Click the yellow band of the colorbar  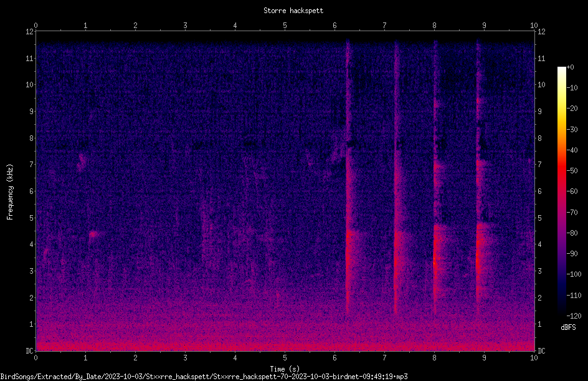coord(561,109)
